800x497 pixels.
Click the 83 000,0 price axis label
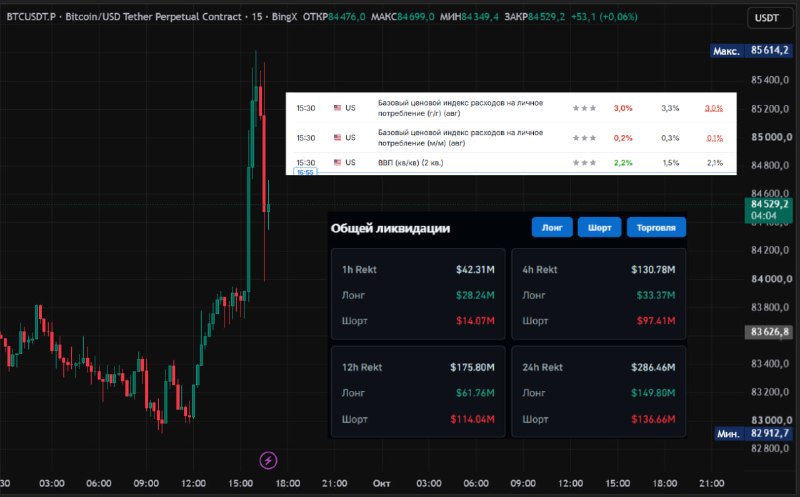(x=770, y=420)
